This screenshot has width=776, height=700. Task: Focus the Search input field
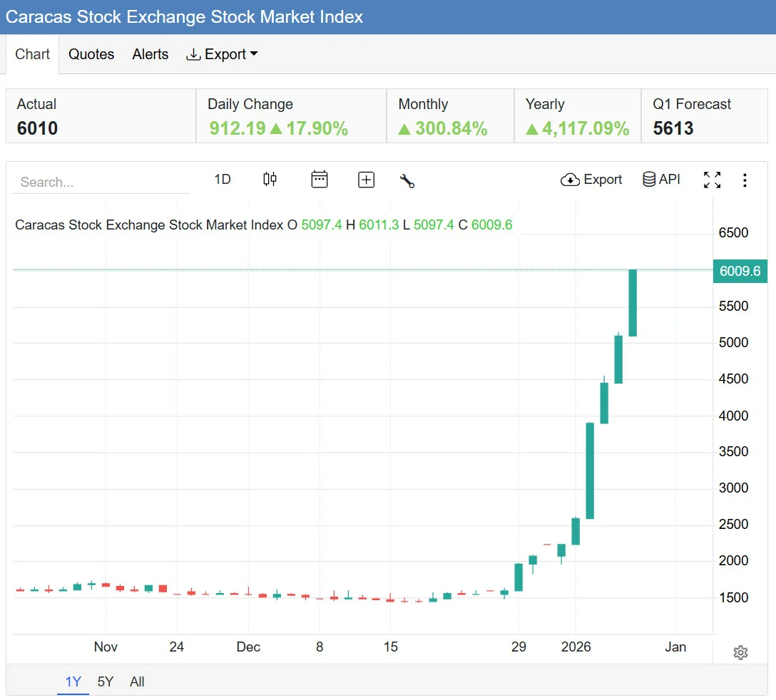click(x=101, y=182)
